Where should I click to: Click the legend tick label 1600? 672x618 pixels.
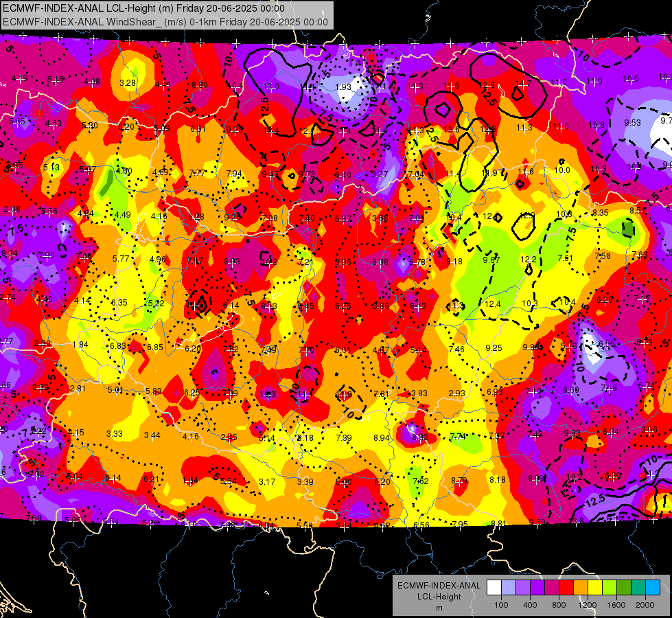pyautogui.click(x=616, y=605)
